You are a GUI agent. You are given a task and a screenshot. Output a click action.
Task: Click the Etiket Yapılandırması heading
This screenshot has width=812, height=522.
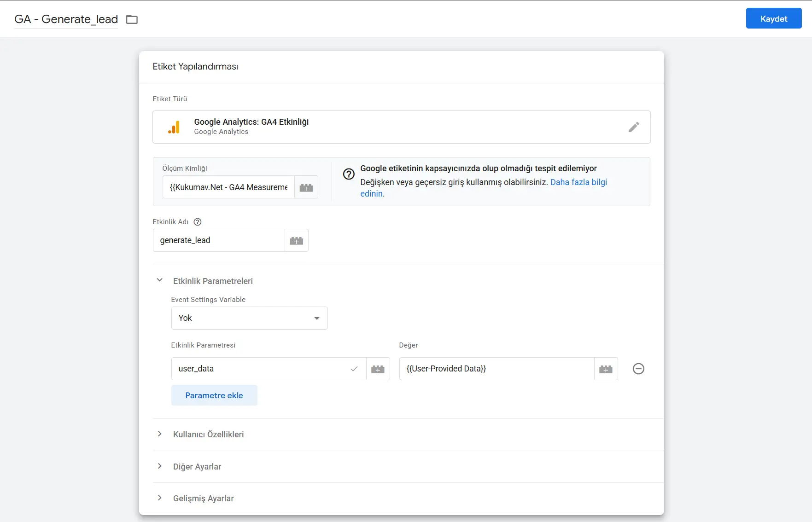(195, 67)
